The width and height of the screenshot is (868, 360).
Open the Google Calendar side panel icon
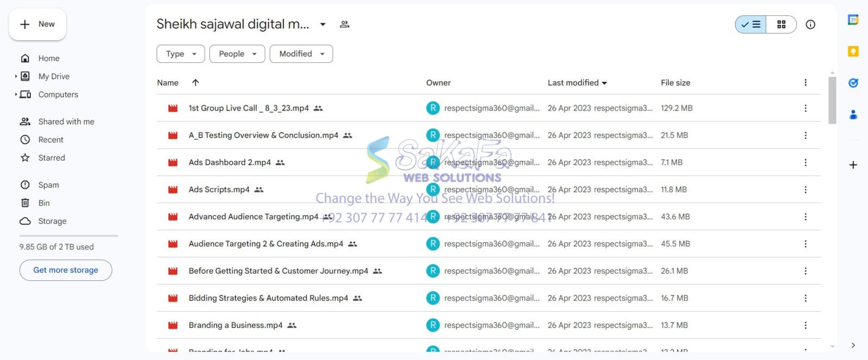coord(853,20)
